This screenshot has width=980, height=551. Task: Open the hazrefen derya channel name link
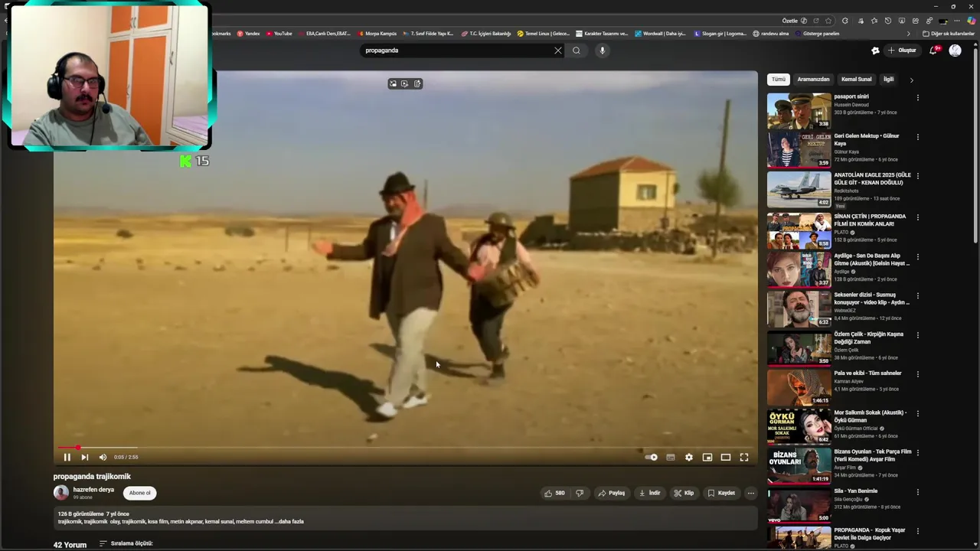pyautogui.click(x=93, y=490)
